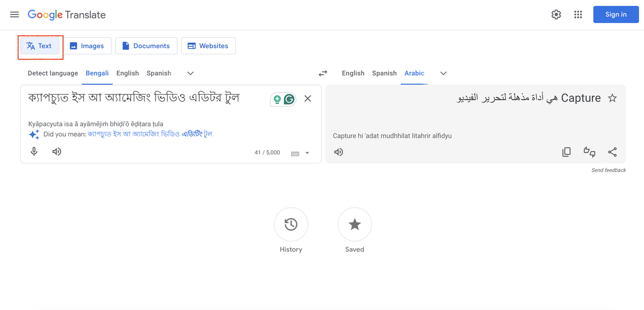This screenshot has width=644, height=310.
Task: Save translation with the star icon
Action: pyautogui.click(x=612, y=98)
